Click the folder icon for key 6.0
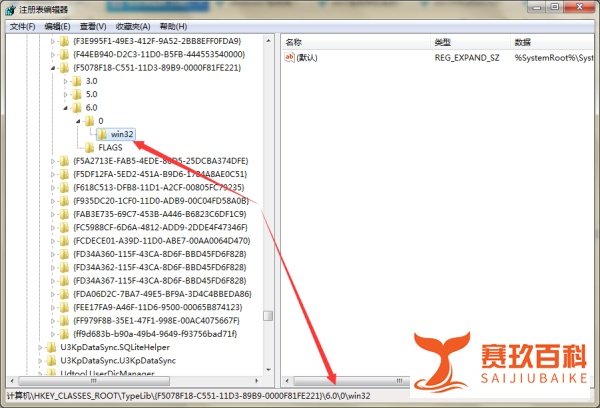Viewport: 600px width, 408px height. tap(77, 108)
